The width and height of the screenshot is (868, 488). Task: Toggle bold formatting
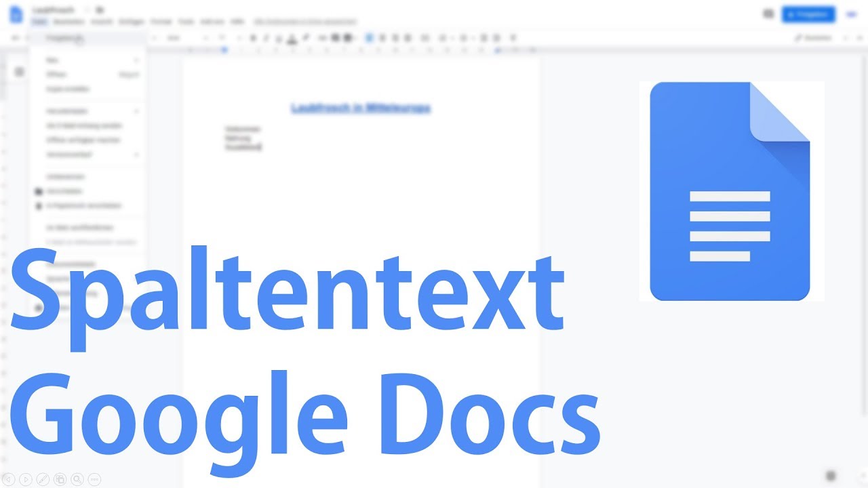[x=253, y=38]
